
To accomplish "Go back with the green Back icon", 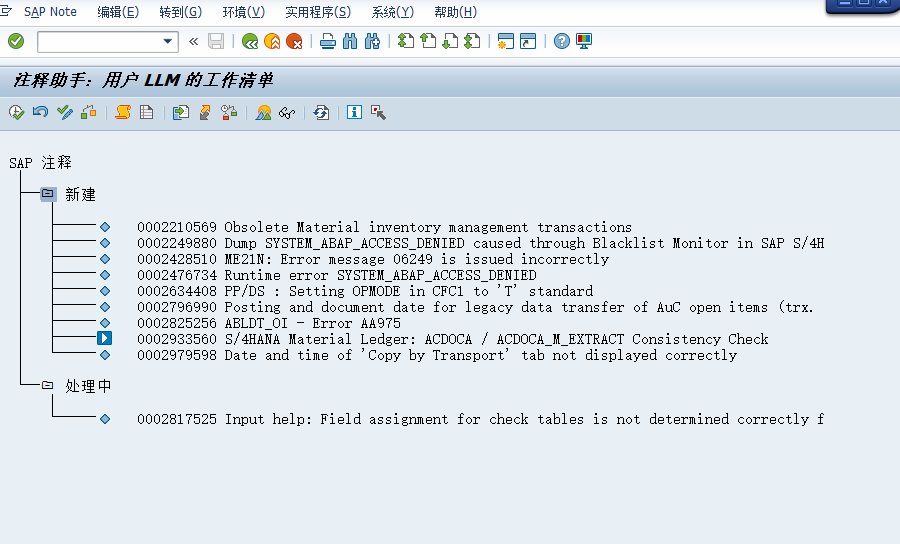I will coord(250,41).
